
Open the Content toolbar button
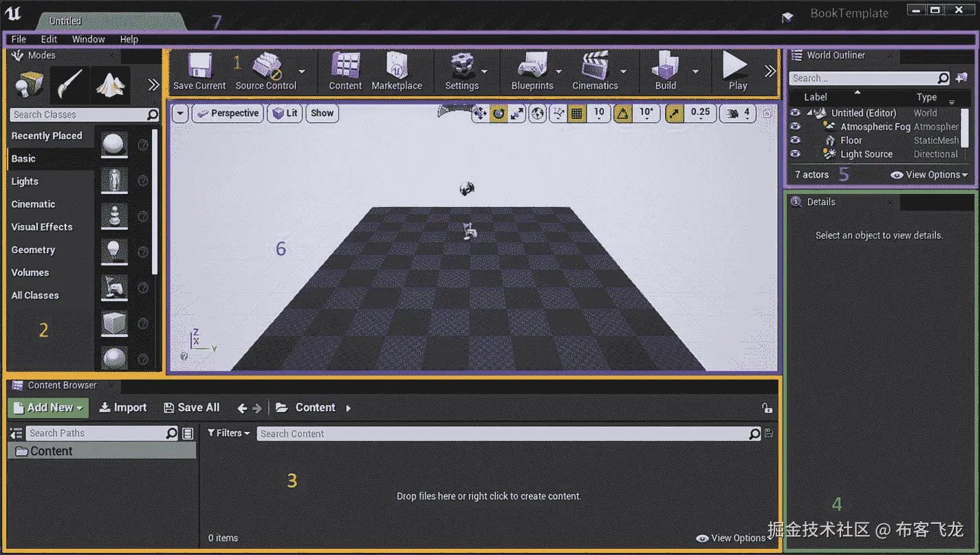(345, 71)
